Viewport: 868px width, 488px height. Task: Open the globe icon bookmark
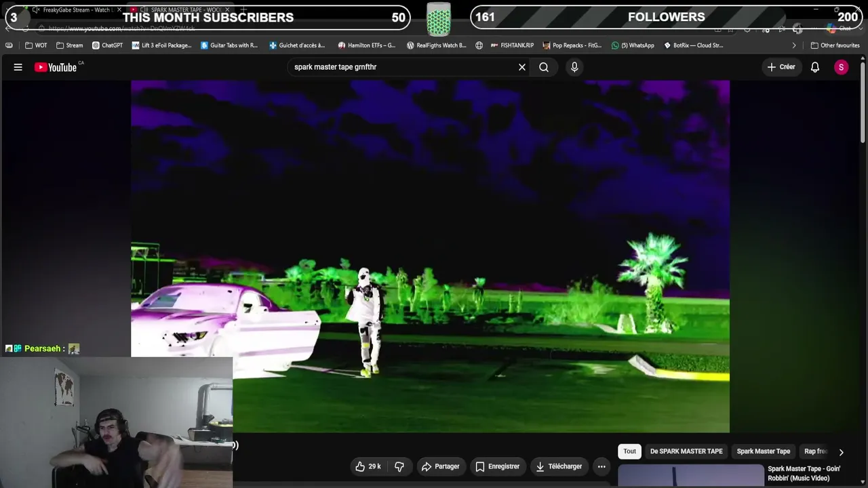pyautogui.click(x=479, y=45)
